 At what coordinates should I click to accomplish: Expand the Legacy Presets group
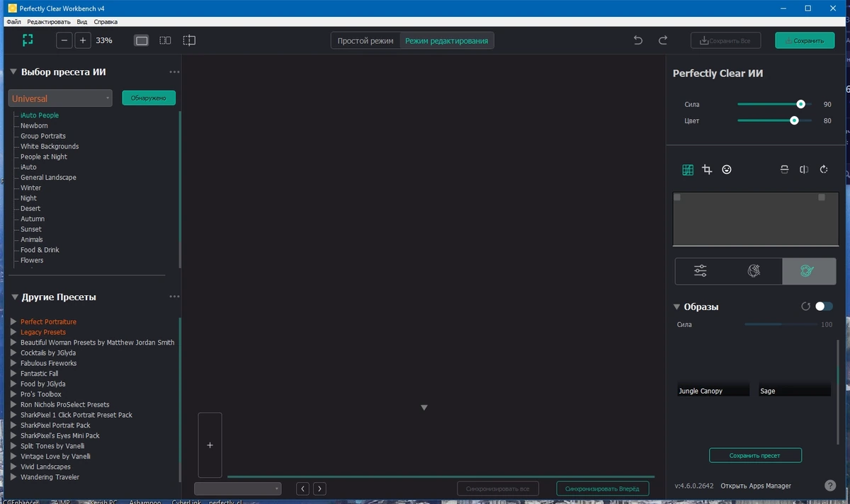pyautogui.click(x=13, y=332)
